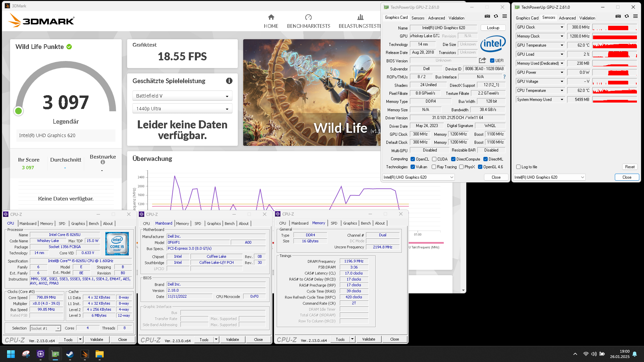Screen dimensions: 644x362
Task: Click Close button in CPU-Z Memory window
Action: tap(394, 339)
